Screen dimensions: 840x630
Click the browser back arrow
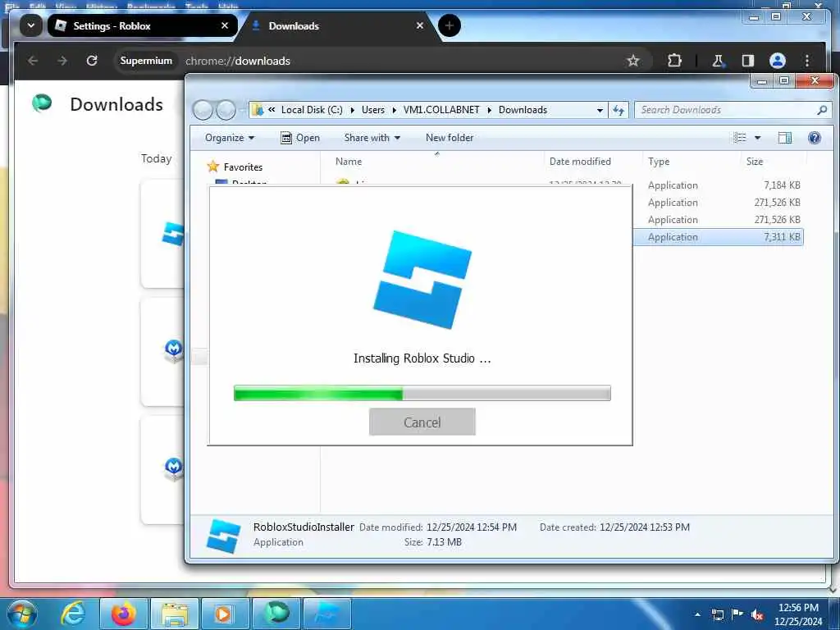click(x=33, y=61)
